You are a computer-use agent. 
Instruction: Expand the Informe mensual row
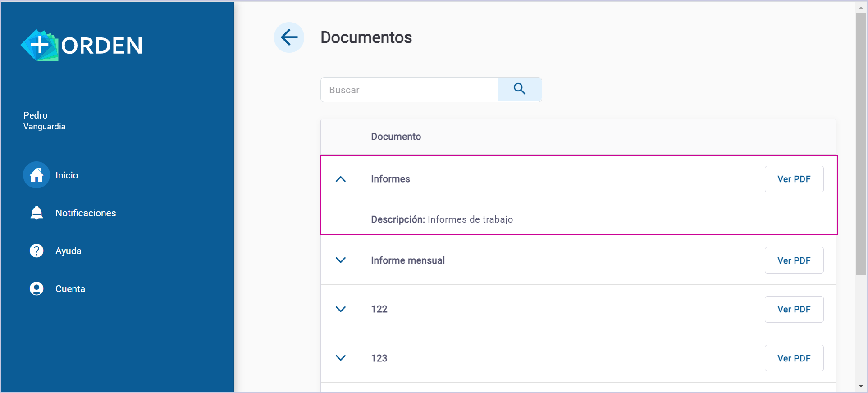point(341,260)
